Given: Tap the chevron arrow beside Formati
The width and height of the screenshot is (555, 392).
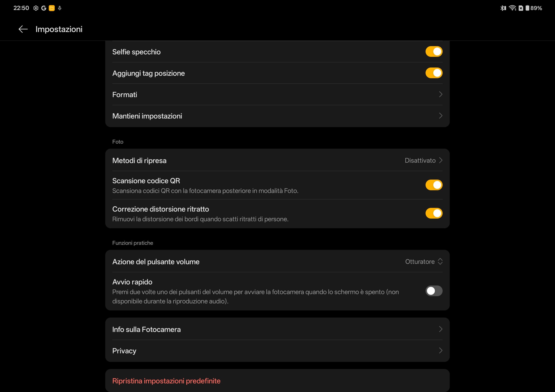Looking at the screenshot, I should click(440, 94).
